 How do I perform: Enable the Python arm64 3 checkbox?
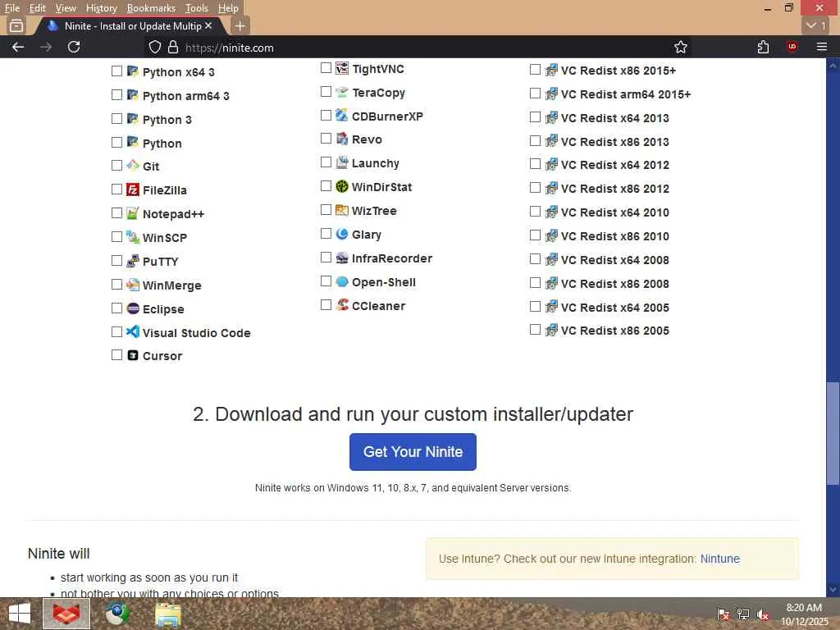point(116,95)
